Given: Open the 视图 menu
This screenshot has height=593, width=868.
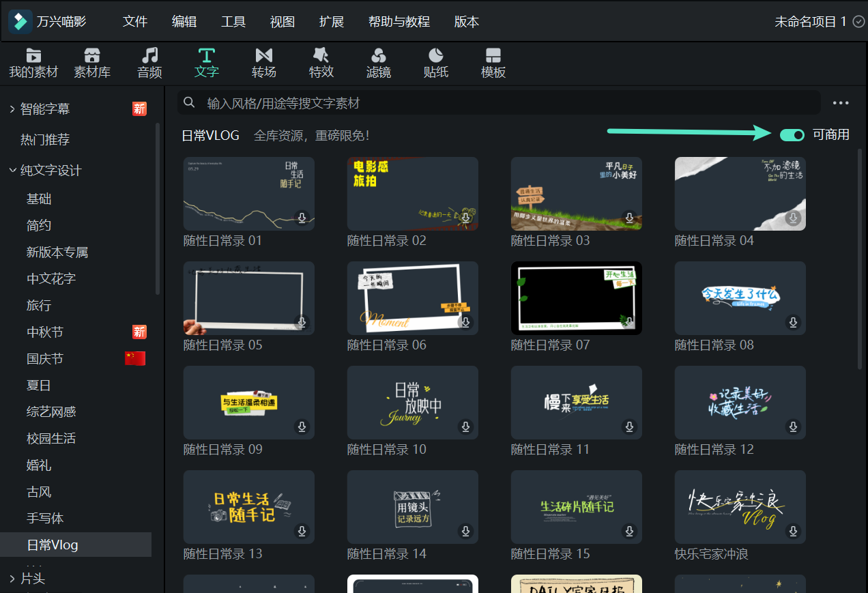Looking at the screenshot, I should pyautogui.click(x=283, y=22).
